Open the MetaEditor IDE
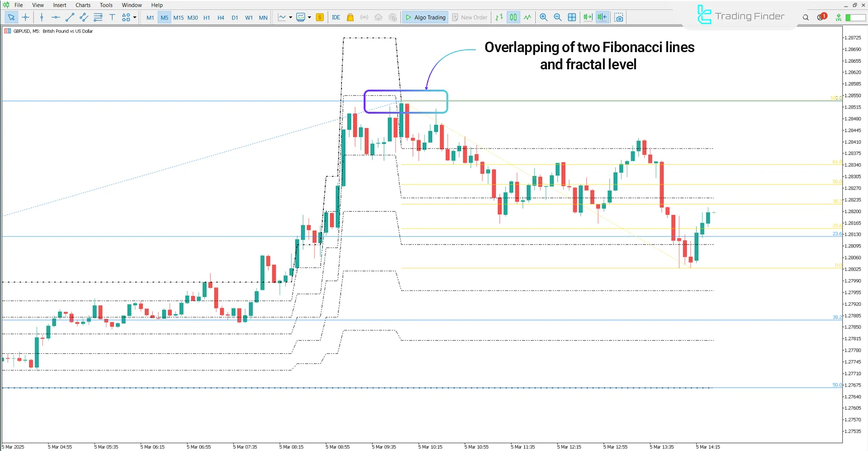 coord(336,17)
